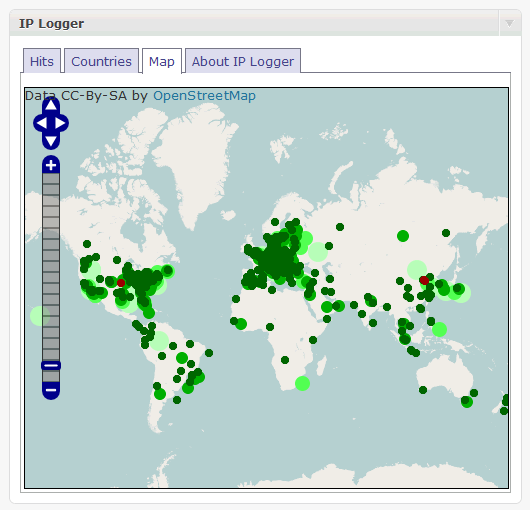Pan the map left with arrow

point(41,123)
